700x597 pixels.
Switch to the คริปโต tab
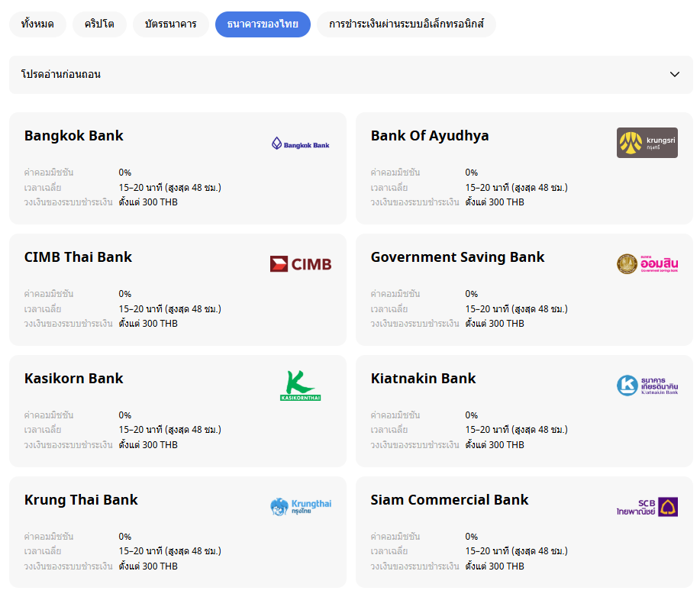(99, 24)
